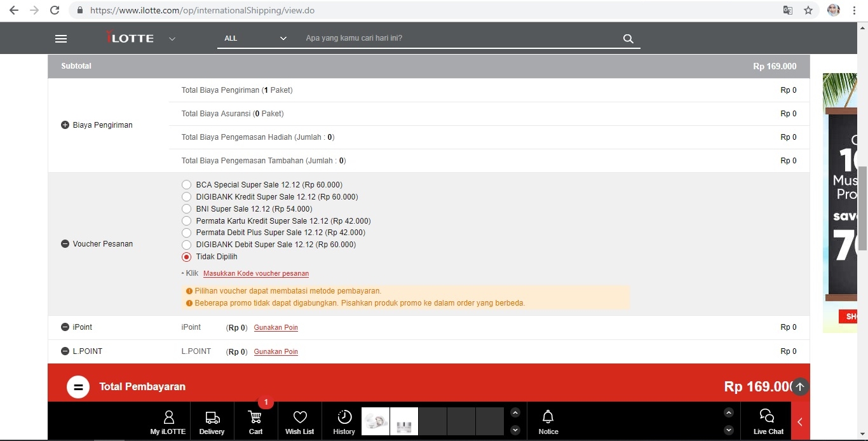868x441 pixels.
Task: Open Notice in the bottom bar
Action: coord(548,423)
